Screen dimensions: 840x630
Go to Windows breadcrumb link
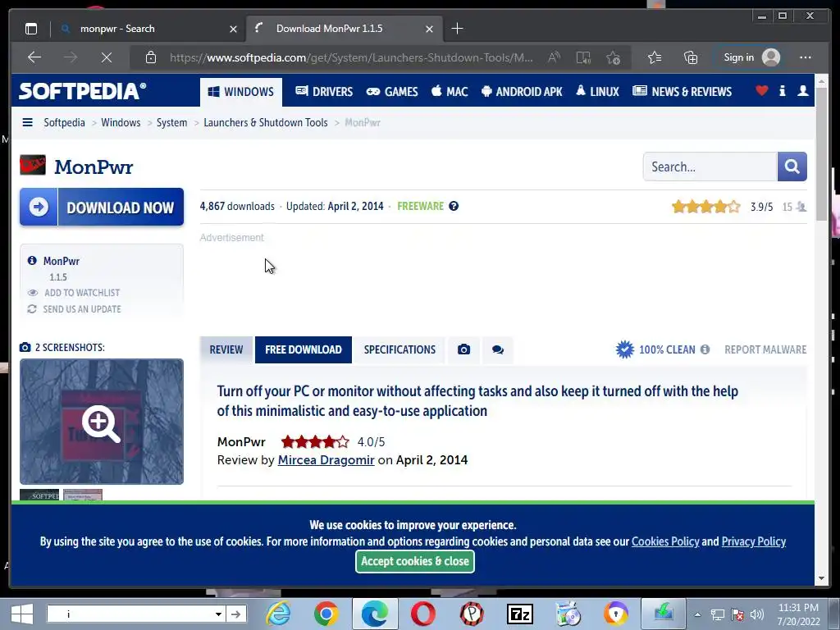pyautogui.click(x=121, y=122)
